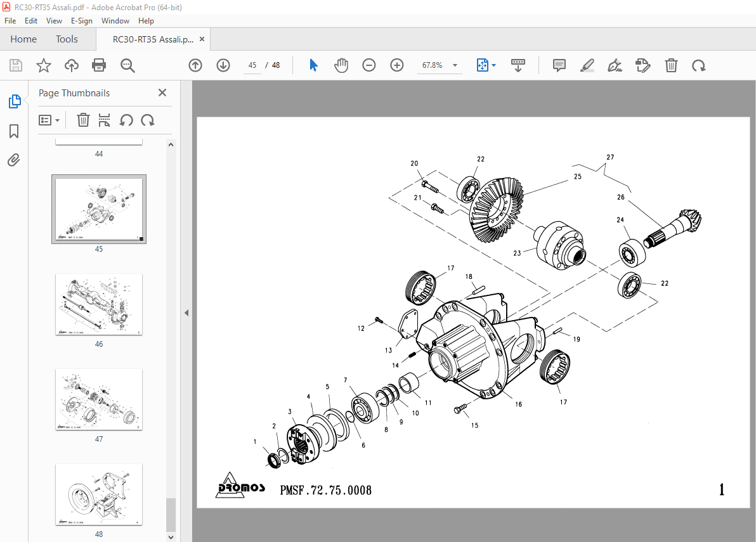The height and width of the screenshot is (542, 756).
Task: Open the zoom level dropdown
Action: tap(455, 65)
